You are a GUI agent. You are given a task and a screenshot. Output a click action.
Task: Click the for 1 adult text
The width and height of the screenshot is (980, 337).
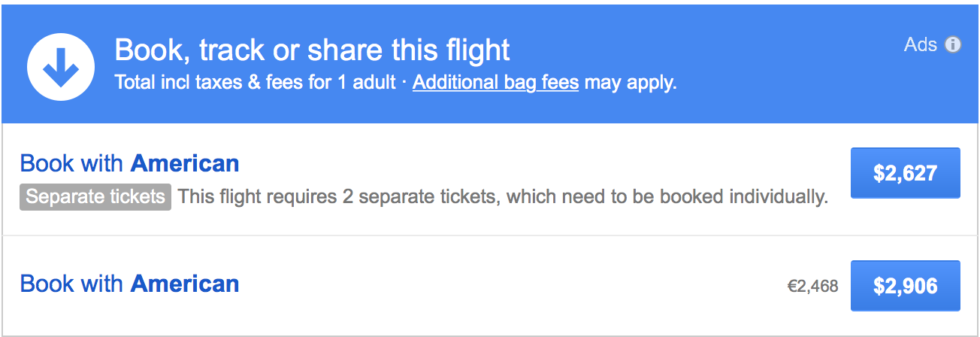(x=352, y=82)
